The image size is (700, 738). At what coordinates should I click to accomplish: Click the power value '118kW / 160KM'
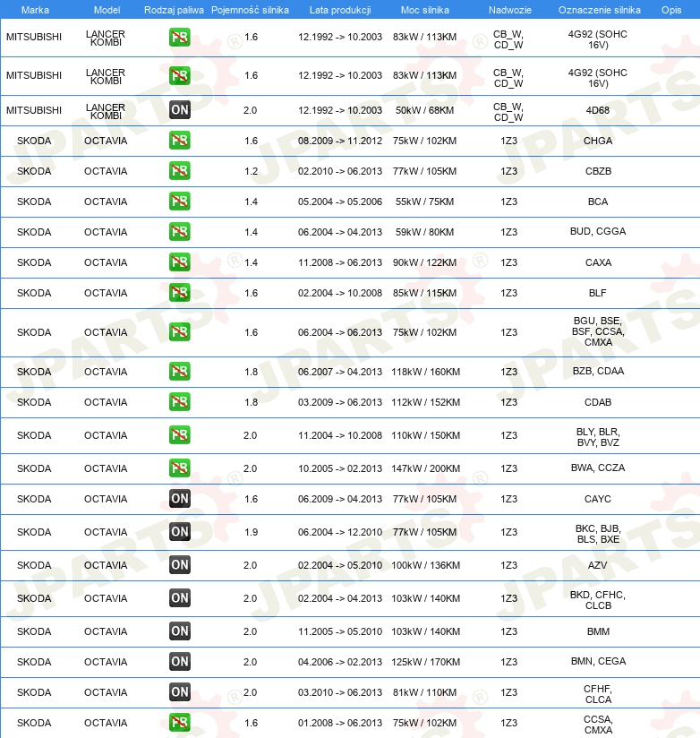coord(426,372)
